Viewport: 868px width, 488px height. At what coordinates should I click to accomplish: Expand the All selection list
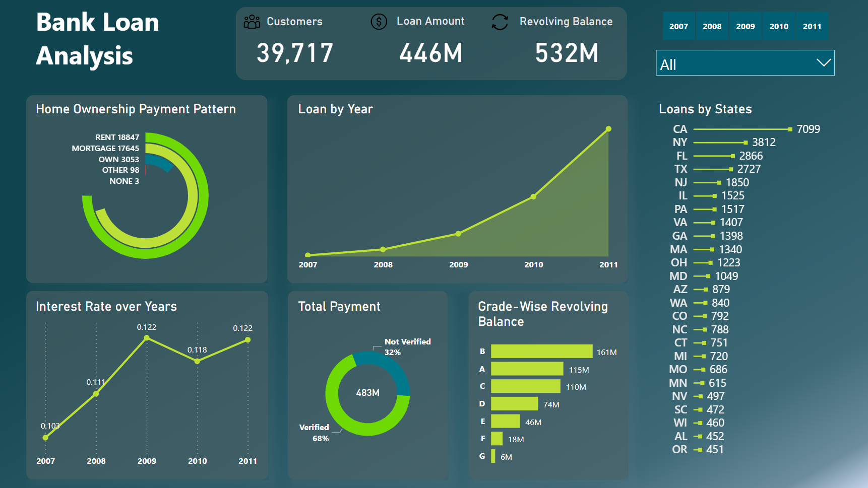[x=745, y=63]
